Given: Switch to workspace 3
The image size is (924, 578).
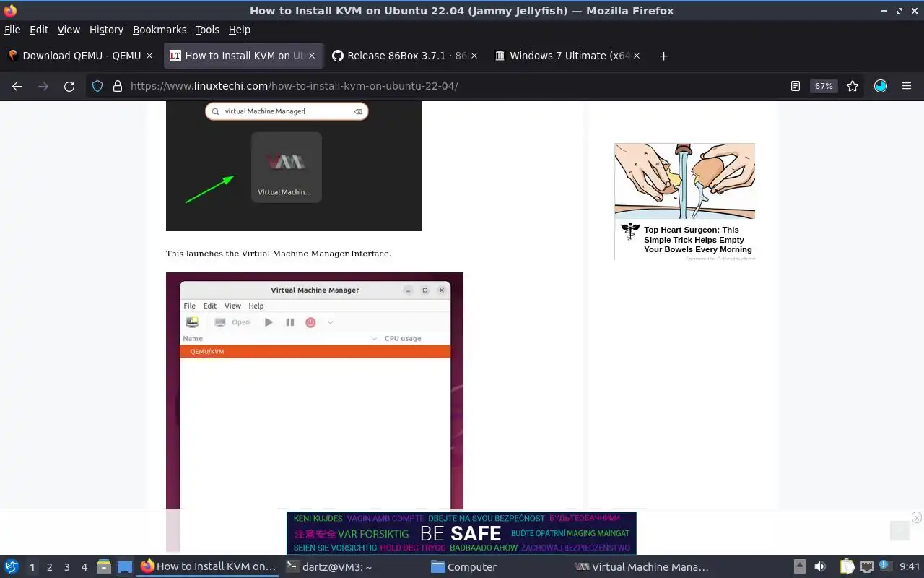Looking at the screenshot, I should point(66,567).
